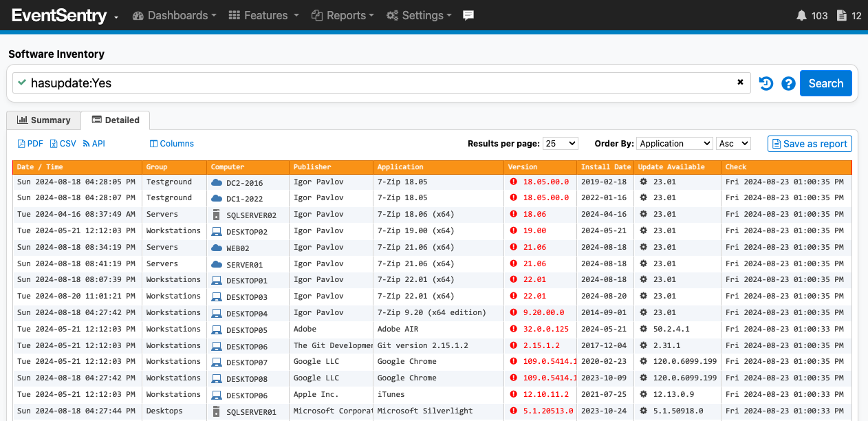Viewport: 868px width, 421px height.
Task: Click gear icon beside update 2.31.1
Action: [643, 346]
